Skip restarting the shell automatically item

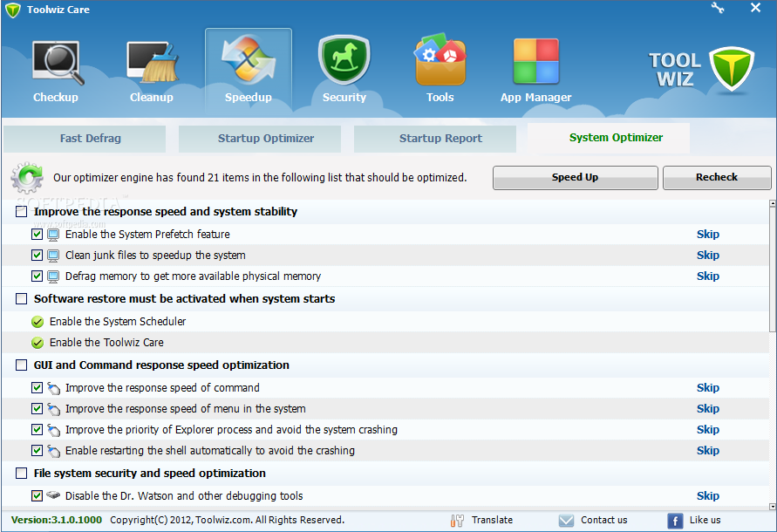707,450
